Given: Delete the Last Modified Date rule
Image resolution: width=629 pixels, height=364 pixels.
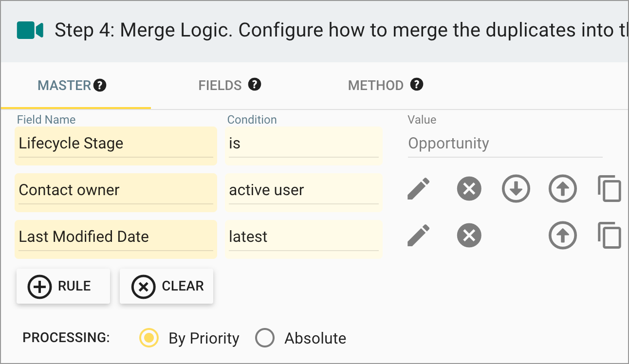Looking at the screenshot, I should click(469, 236).
